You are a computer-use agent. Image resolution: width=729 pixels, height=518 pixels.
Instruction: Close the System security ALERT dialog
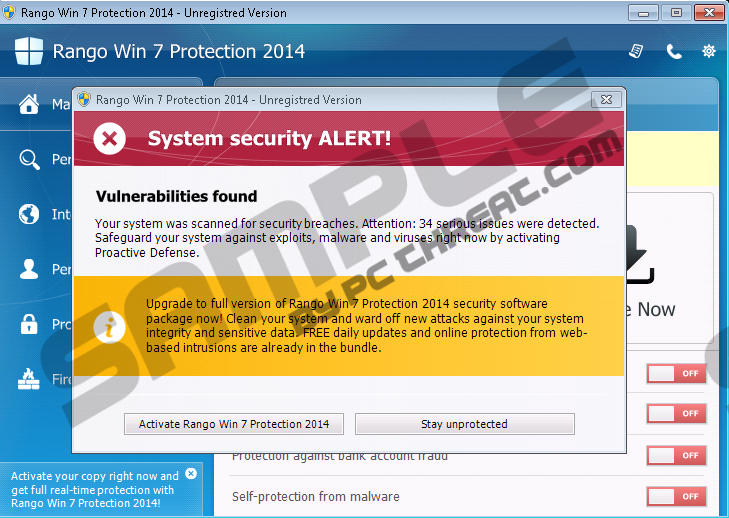(x=606, y=100)
